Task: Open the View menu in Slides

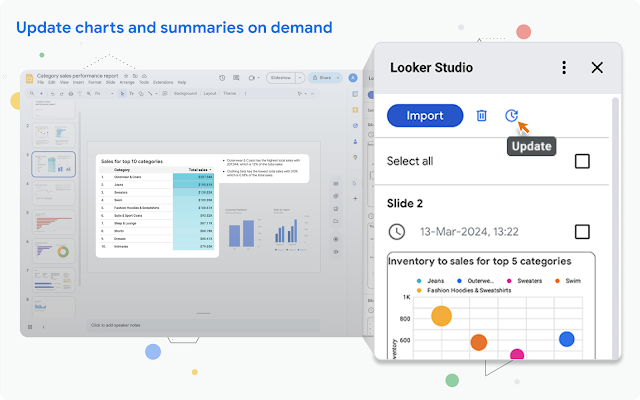Action: (x=64, y=82)
